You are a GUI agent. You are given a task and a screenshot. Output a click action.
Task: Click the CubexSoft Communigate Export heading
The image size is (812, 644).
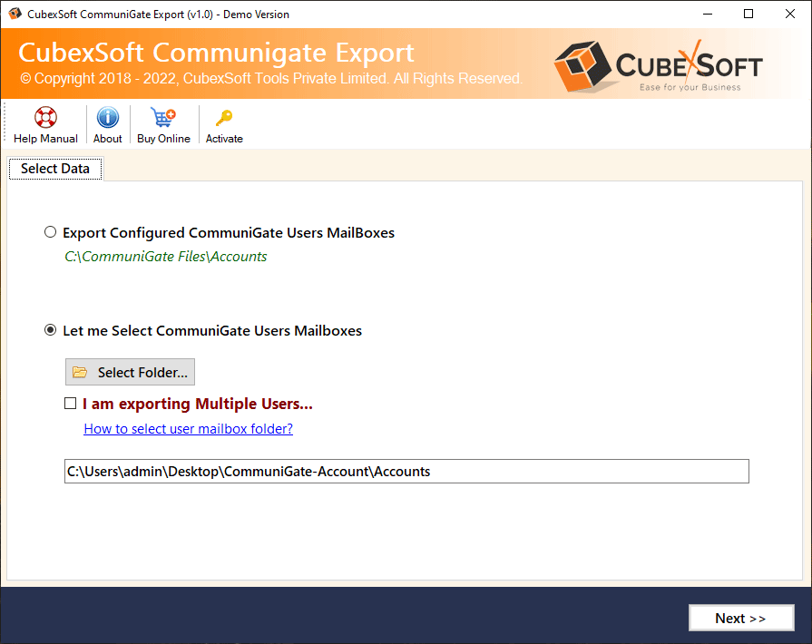tap(217, 53)
